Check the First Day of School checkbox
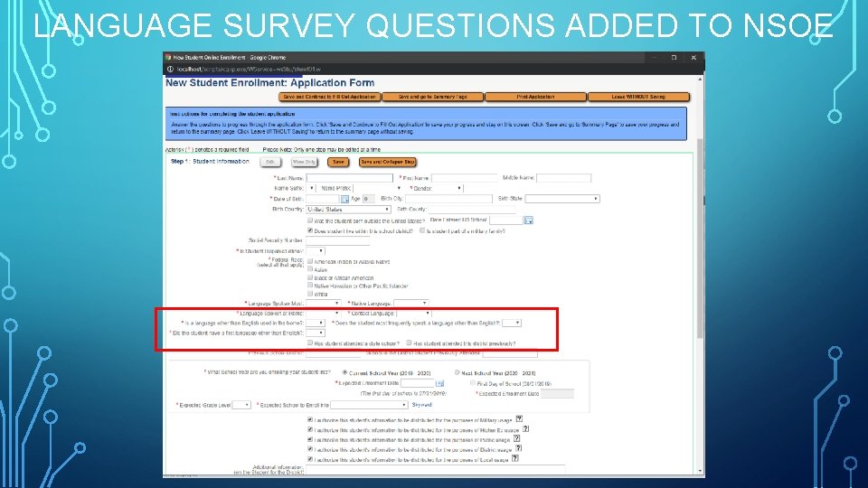This screenshot has height=488, width=868. click(473, 383)
